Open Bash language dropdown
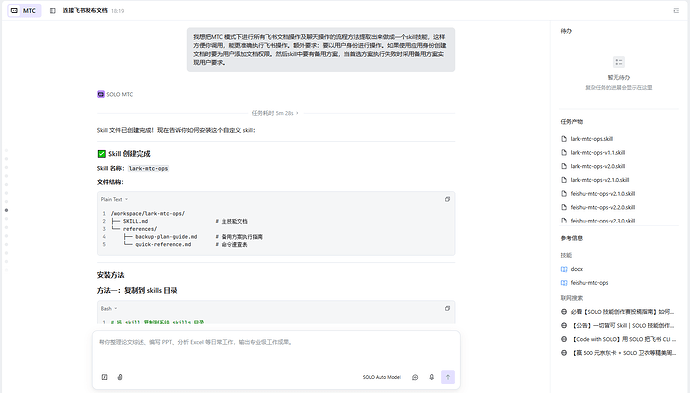Viewport: 690px width, 393px height. pos(109,309)
